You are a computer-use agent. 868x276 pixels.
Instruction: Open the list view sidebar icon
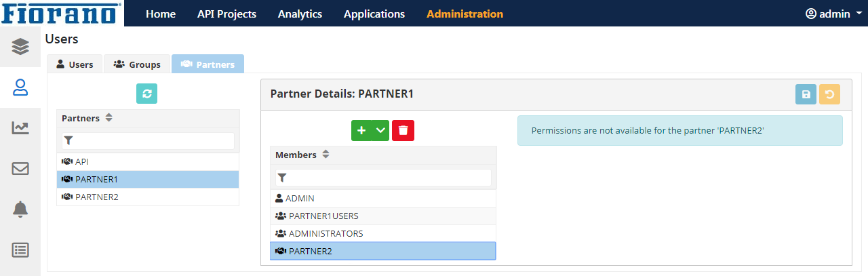point(20,250)
